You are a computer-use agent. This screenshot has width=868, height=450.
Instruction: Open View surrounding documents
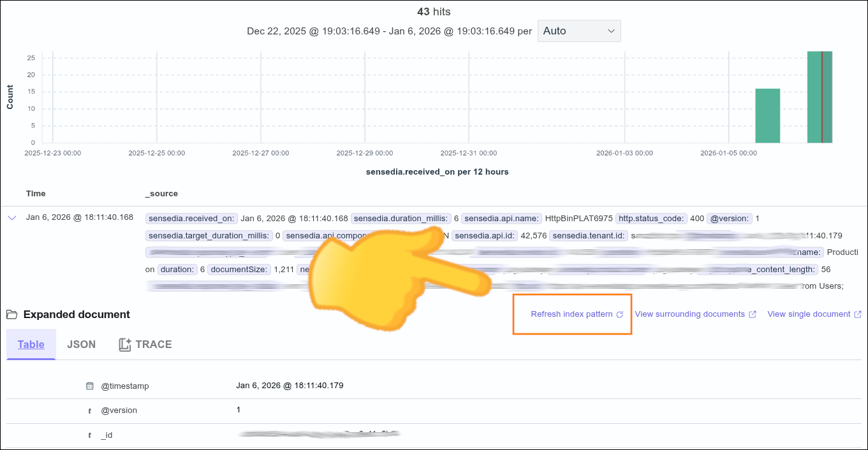(x=689, y=314)
